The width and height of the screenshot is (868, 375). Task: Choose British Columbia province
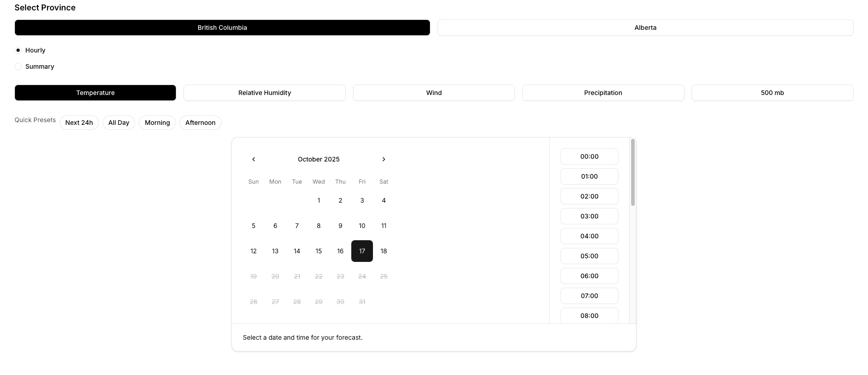pyautogui.click(x=222, y=28)
